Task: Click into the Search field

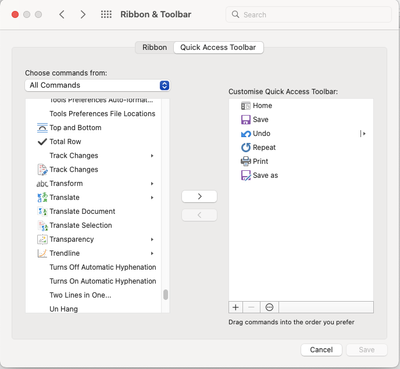Action: tap(309, 14)
